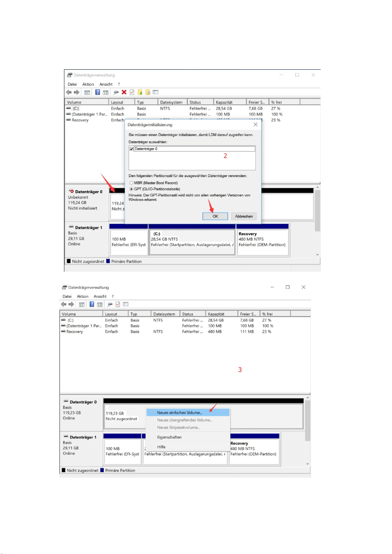
Task: Select Recovery 480 MB partition in upper window
Action: tap(263, 242)
